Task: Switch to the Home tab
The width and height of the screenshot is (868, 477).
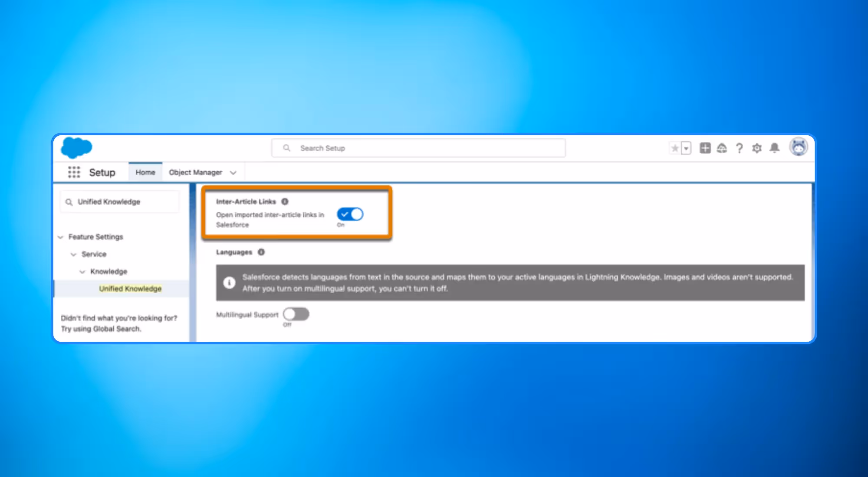Action: coord(145,172)
